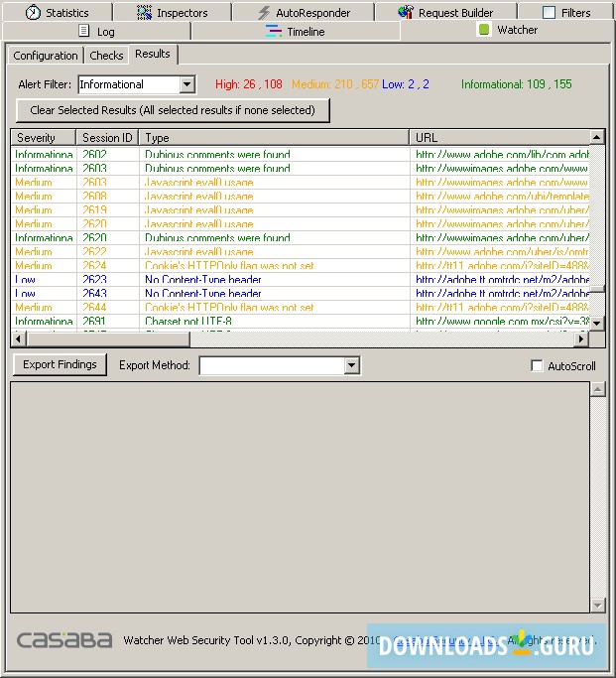616x678 pixels.
Task: Click the Timeline bars icon
Action: point(273,31)
